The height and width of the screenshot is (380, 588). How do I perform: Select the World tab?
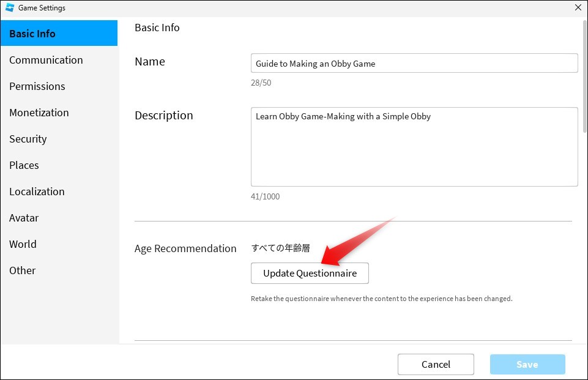click(59, 244)
